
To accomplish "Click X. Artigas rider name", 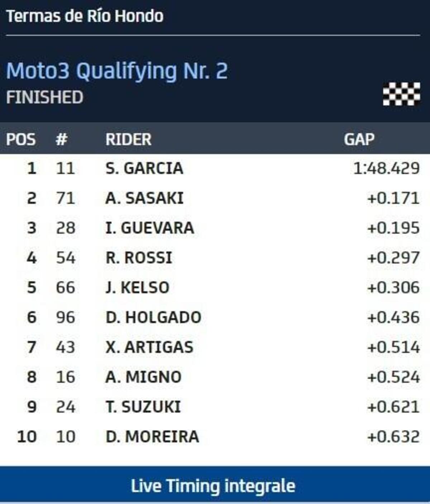I will point(149,347).
